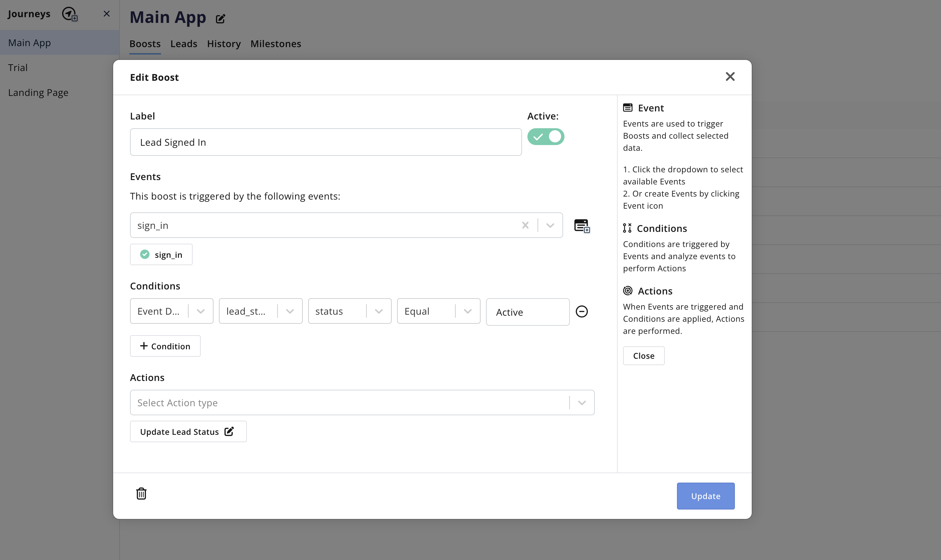Add a new condition with + Condition
The image size is (941, 560).
click(165, 346)
